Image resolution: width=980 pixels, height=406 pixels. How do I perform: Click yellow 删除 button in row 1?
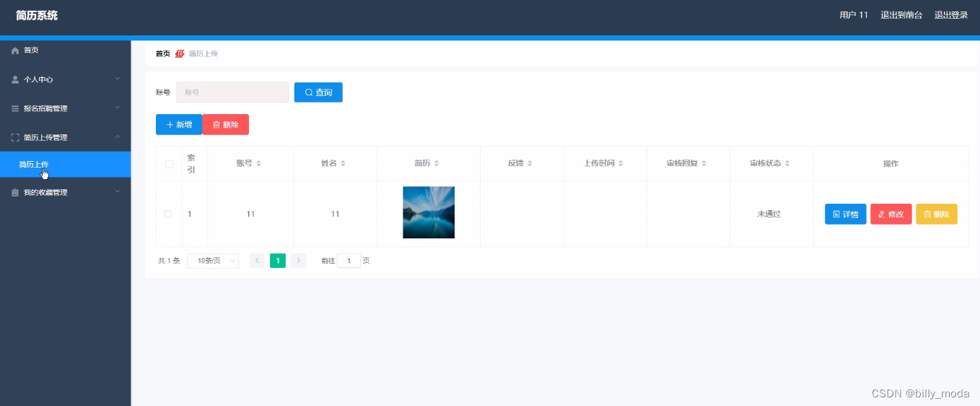(937, 214)
